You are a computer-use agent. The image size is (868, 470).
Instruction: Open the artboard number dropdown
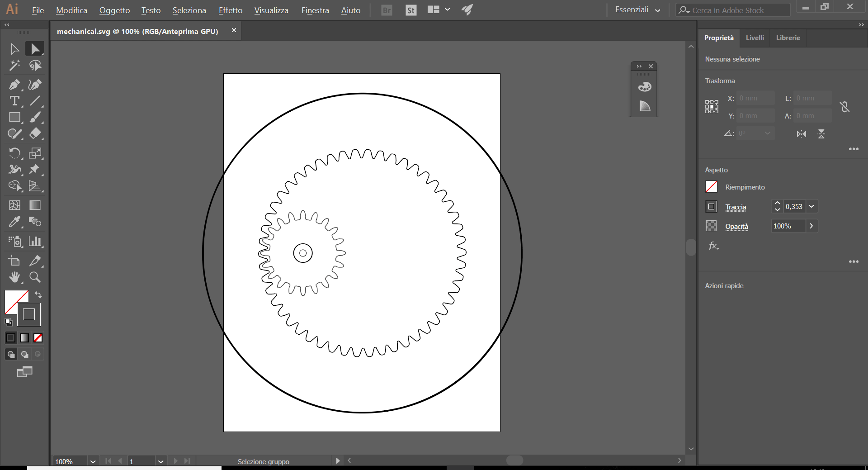pyautogui.click(x=160, y=461)
